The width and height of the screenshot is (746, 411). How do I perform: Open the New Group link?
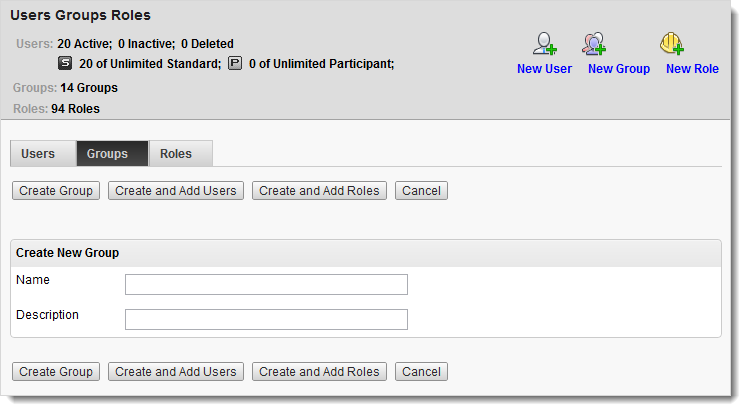point(619,69)
